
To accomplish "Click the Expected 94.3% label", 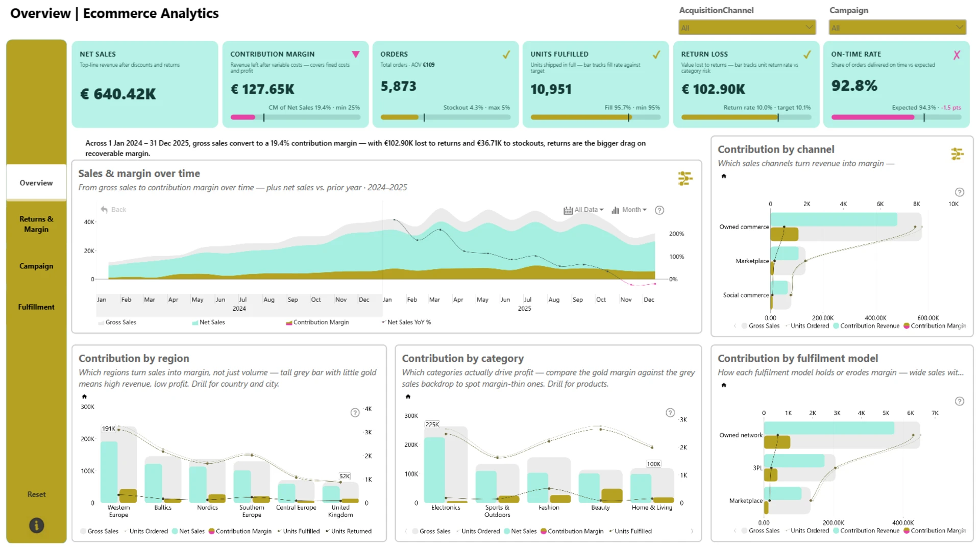I will (x=914, y=108).
